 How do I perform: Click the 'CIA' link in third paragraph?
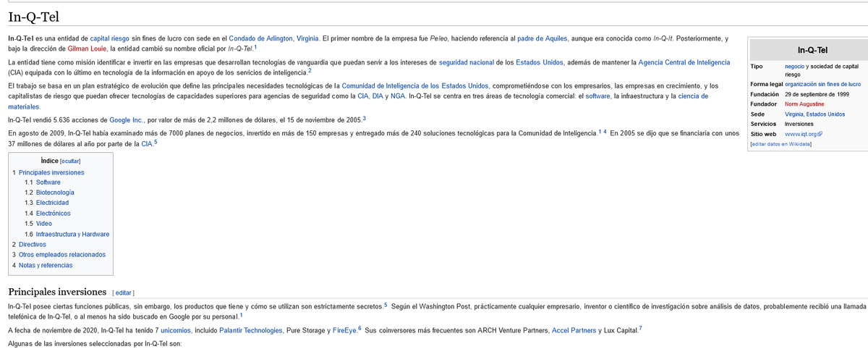pyautogui.click(x=364, y=96)
